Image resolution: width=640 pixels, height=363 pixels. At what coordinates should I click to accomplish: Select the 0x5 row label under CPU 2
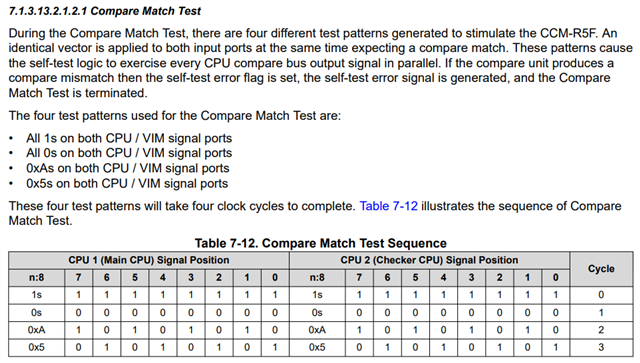[317, 347]
